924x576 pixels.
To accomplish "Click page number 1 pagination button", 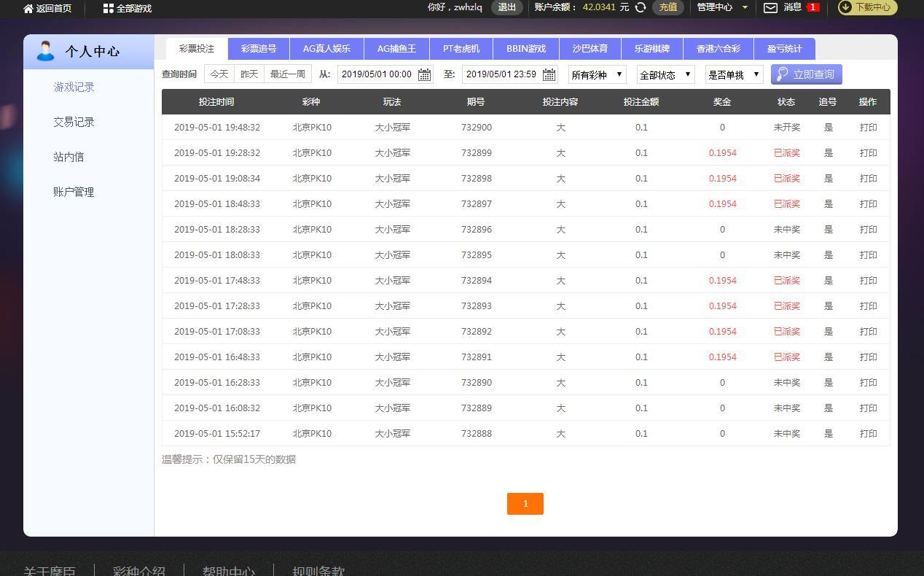I will click(x=525, y=504).
